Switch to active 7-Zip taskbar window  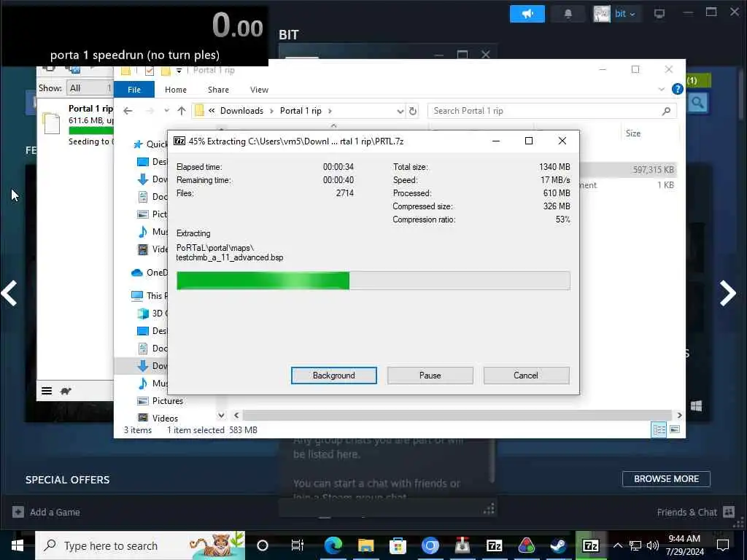tap(591, 545)
